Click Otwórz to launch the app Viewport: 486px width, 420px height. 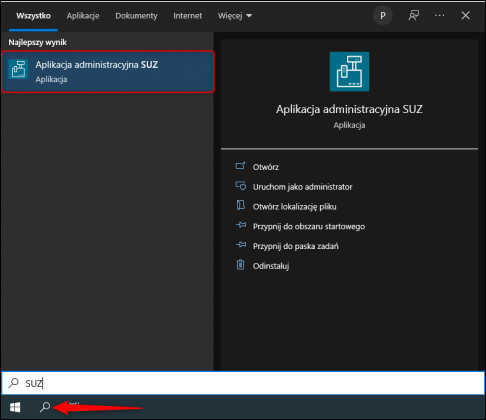tap(266, 167)
